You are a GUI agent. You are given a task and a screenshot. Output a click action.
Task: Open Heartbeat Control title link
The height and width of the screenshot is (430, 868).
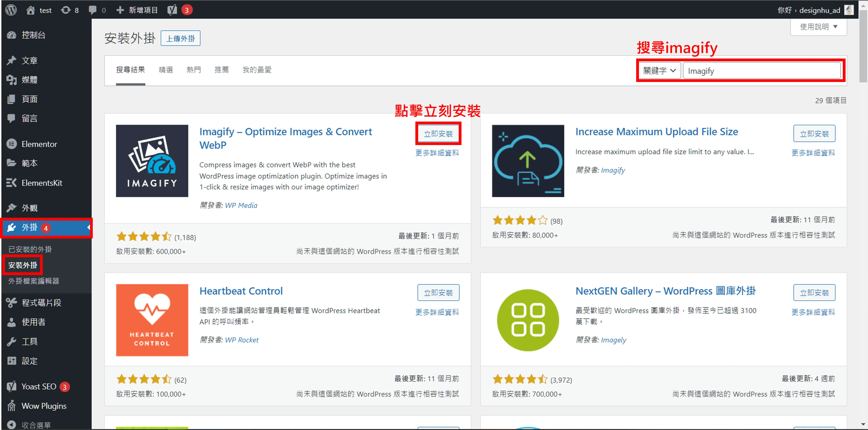click(x=241, y=291)
